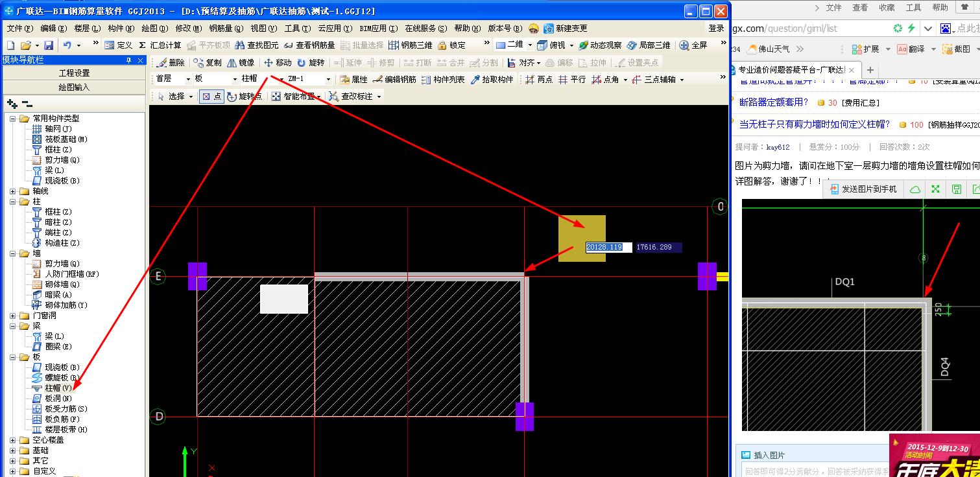Select 平行 parallel axis tool
This screenshot has width=980, height=477.
pos(572,80)
